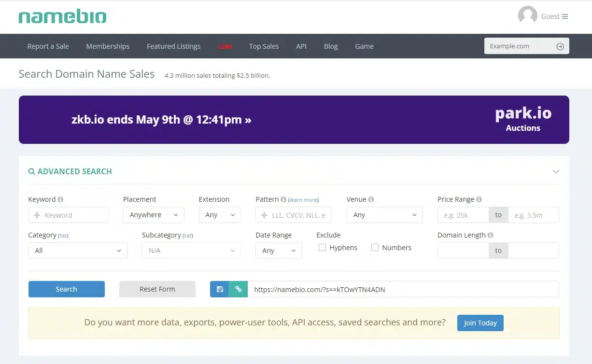
Task: Click the Search Domain Name Sales heading
Action: [86, 74]
